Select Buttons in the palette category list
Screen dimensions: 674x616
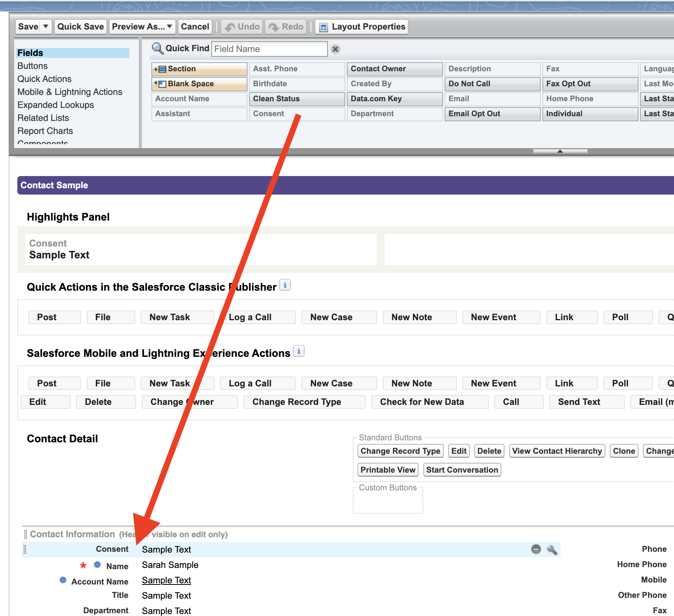(32, 66)
